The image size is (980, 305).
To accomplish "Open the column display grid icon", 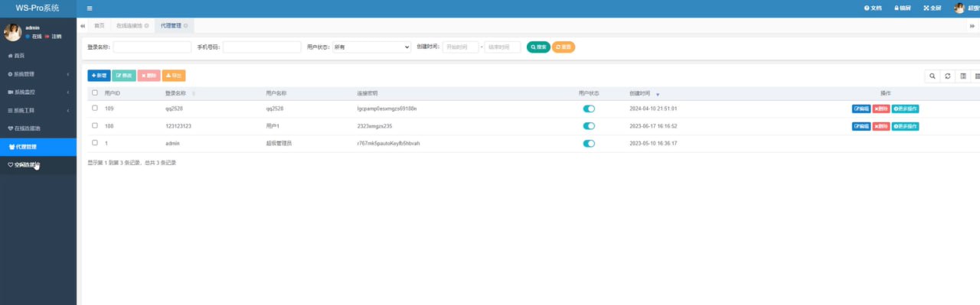I will click(x=977, y=76).
